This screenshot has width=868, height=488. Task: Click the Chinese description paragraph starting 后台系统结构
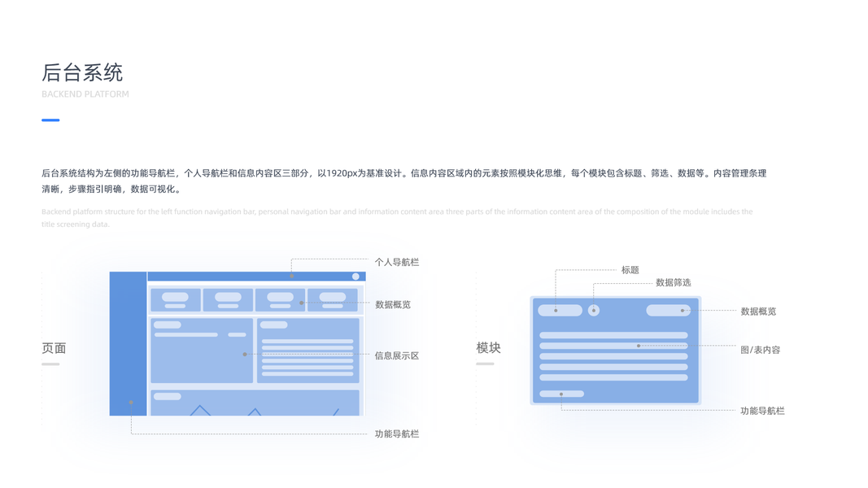click(404, 181)
